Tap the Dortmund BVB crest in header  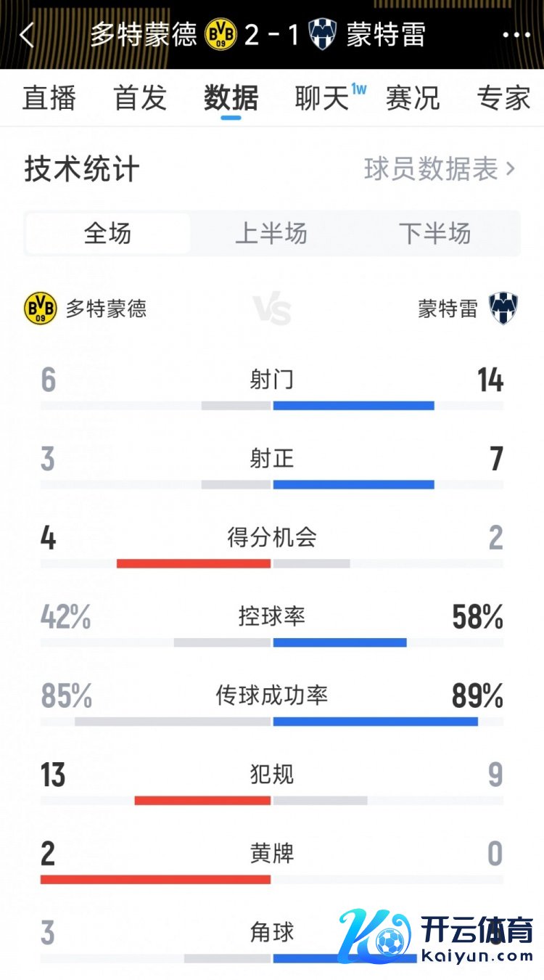point(221,35)
